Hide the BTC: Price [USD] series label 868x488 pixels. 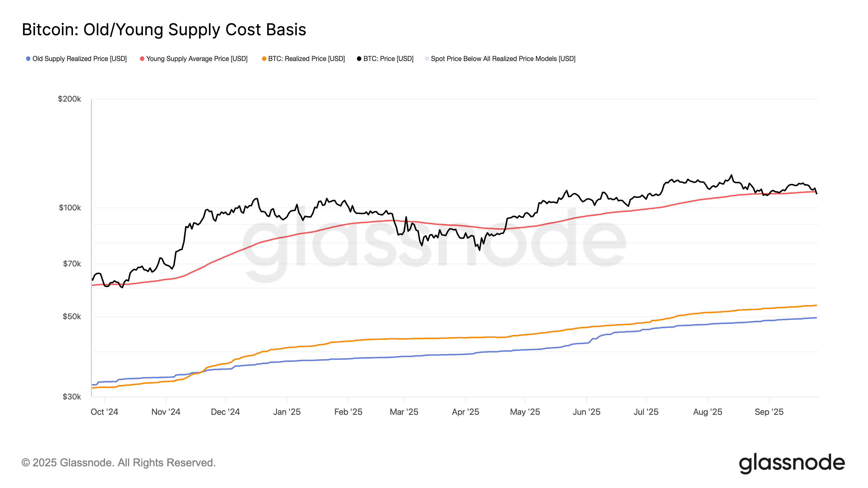click(x=388, y=59)
